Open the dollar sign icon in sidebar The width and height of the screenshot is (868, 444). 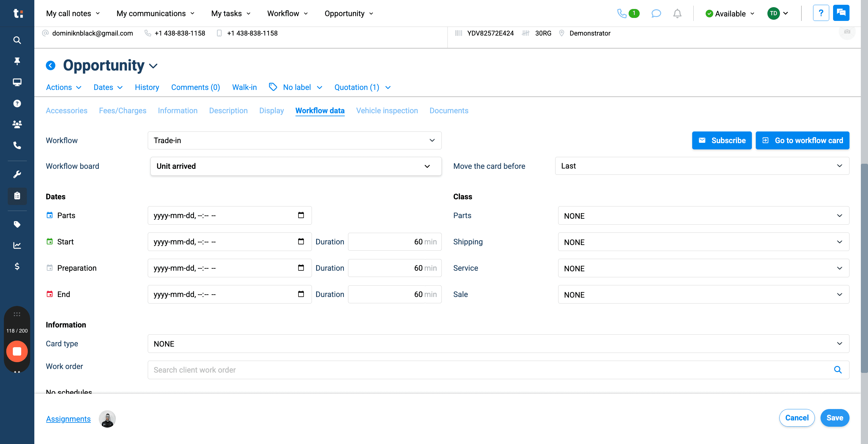coord(17,266)
